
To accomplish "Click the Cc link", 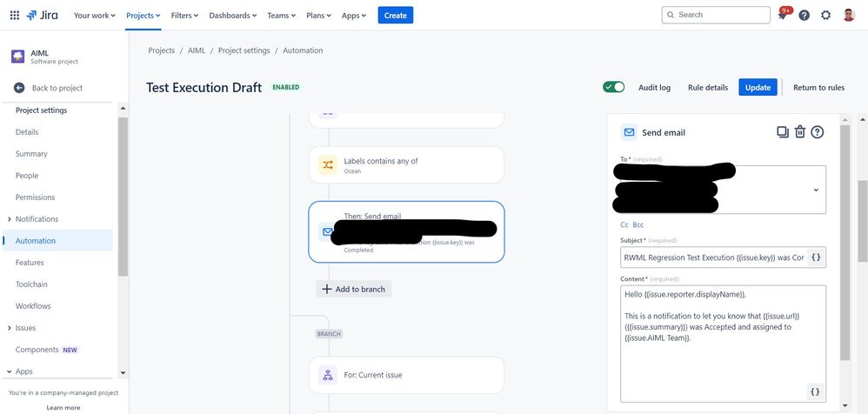I will click(624, 224).
